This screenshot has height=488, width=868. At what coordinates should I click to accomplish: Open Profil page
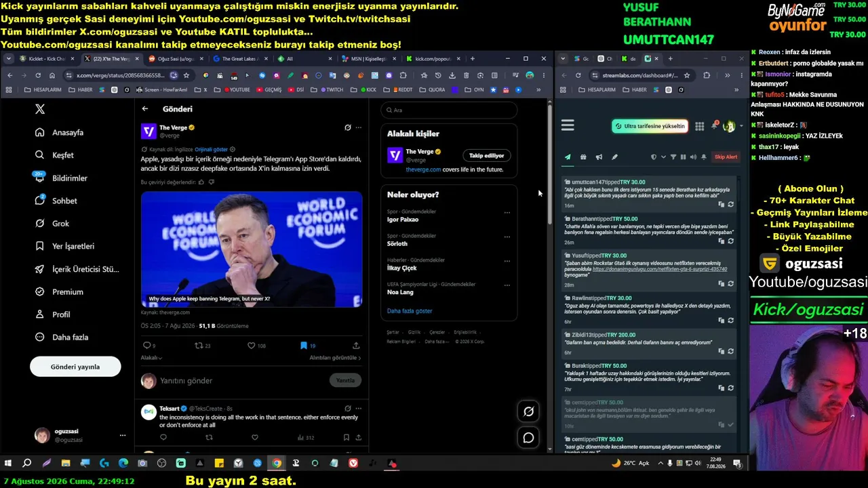pos(53,314)
